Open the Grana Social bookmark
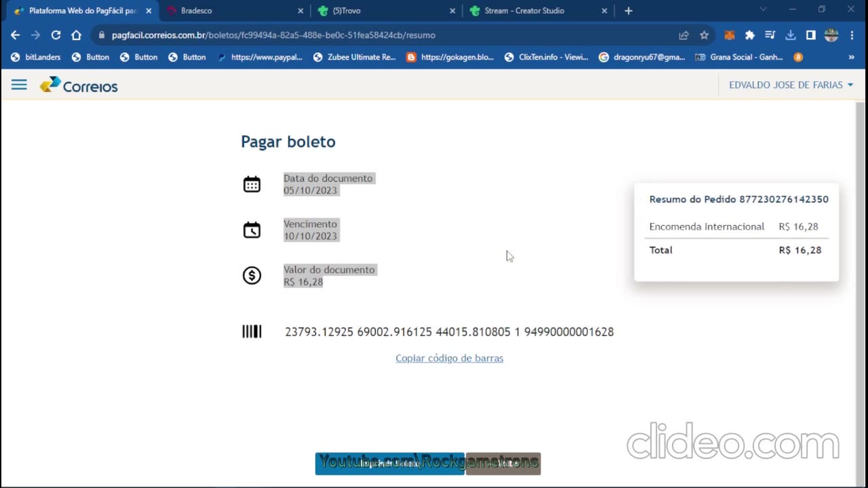 click(x=739, y=58)
